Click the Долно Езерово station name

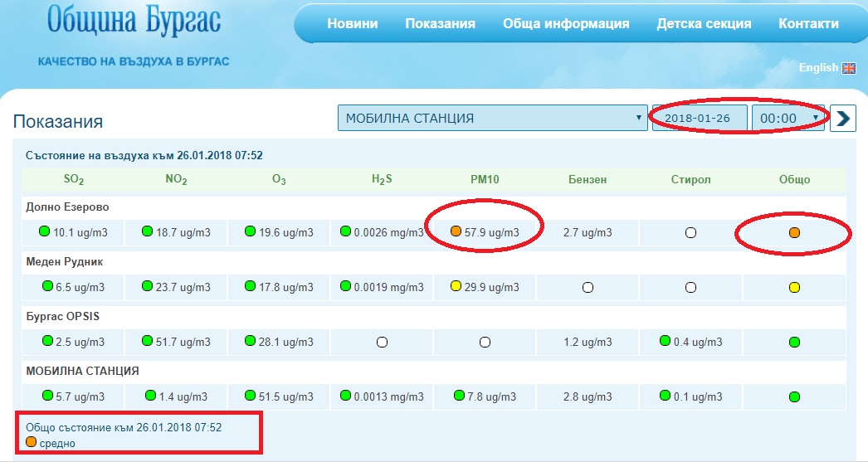point(67,207)
